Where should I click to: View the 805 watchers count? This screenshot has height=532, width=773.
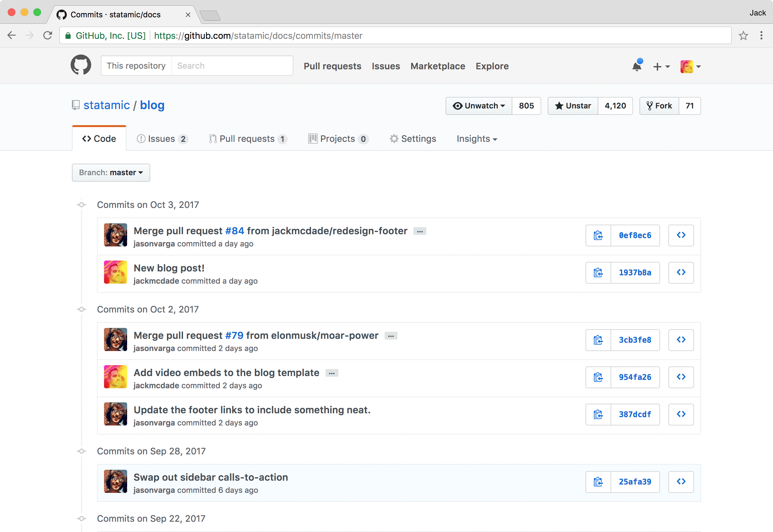click(526, 106)
